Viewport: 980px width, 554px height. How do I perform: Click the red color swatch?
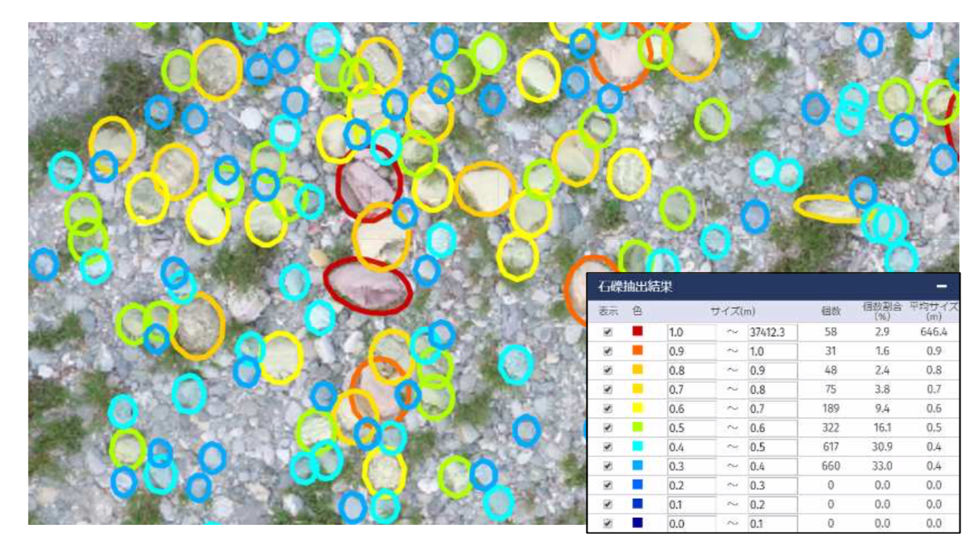(x=638, y=331)
